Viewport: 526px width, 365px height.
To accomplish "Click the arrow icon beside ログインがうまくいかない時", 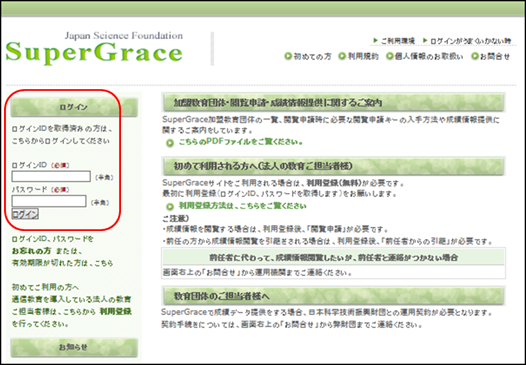I will (425, 41).
